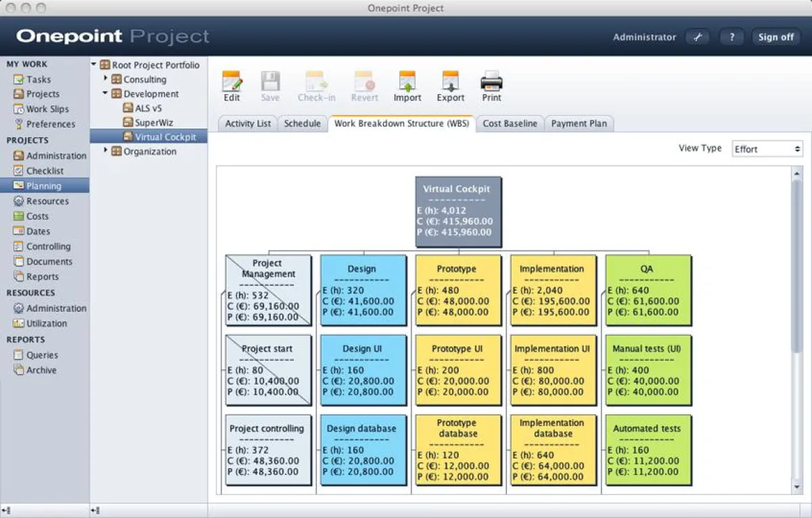Open the View Type dropdown
The image size is (812, 518).
point(767,148)
